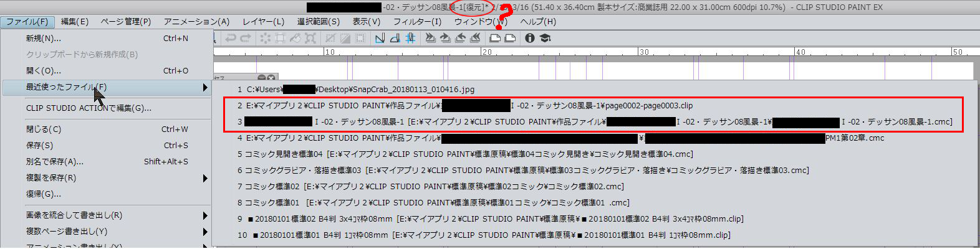
Task: Click the Show Selection Border toolbar icon
Action: (360, 38)
